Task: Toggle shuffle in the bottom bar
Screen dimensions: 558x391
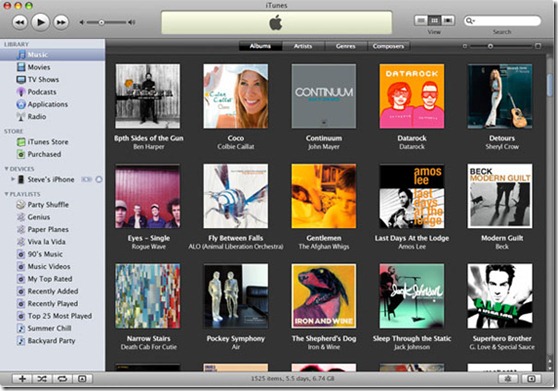Action: click(x=42, y=379)
